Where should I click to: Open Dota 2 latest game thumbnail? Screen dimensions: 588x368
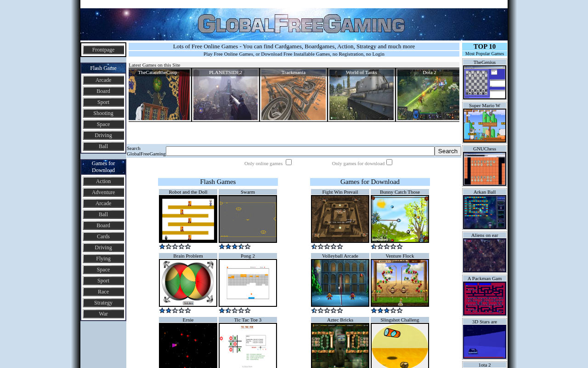pos(428,95)
